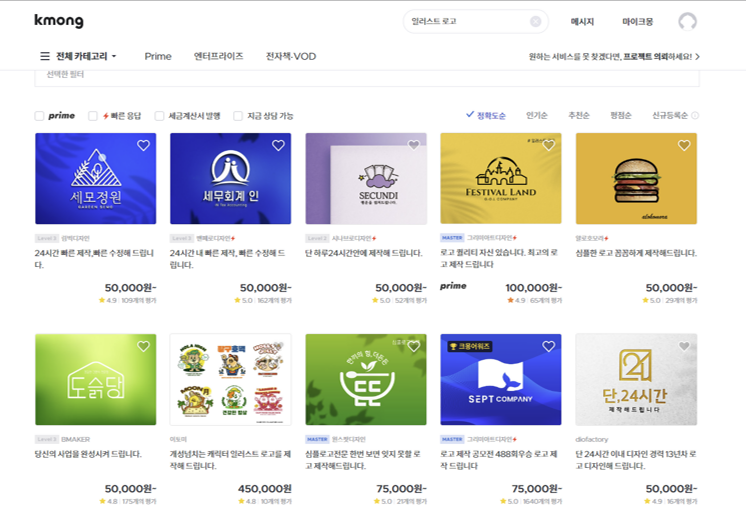
Task: Click the info icon next to 신규등록순
Action: (x=695, y=115)
